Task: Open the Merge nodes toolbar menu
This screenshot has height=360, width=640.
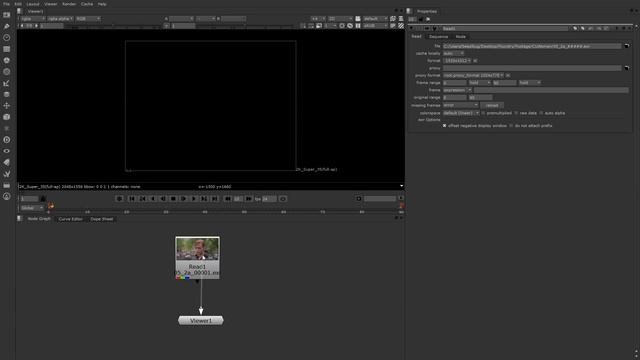Action: pos(7,94)
